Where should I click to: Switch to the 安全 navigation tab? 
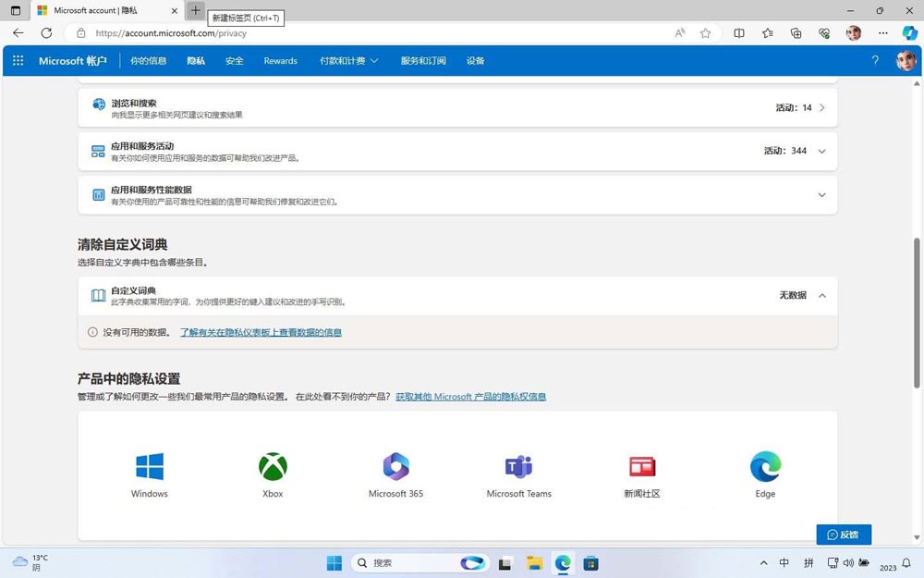[x=234, y=60]
